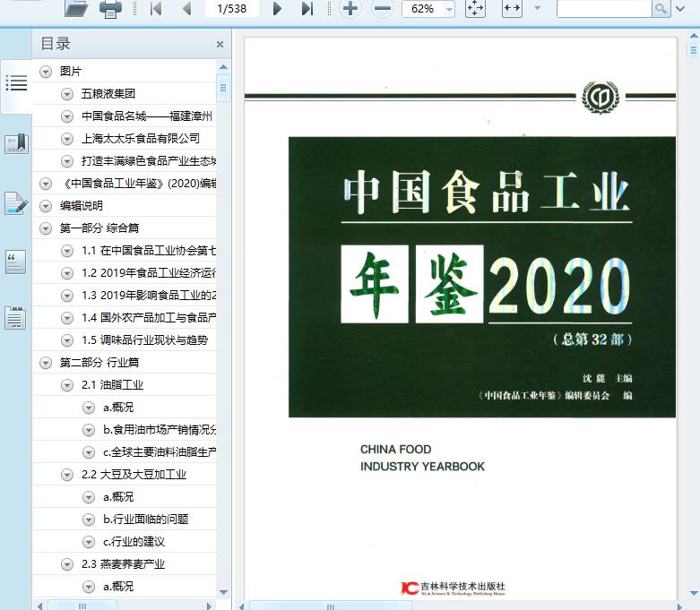The width and height of the screenshot is (700, 610).
Task: Open the 五粮液集团 entry
Action: pyautogui.click(x=108, y=94)
